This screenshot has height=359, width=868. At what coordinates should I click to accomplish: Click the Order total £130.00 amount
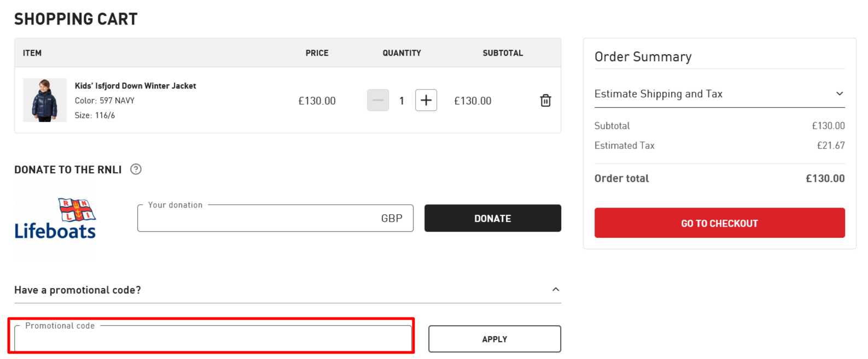(x=825, y=178)
